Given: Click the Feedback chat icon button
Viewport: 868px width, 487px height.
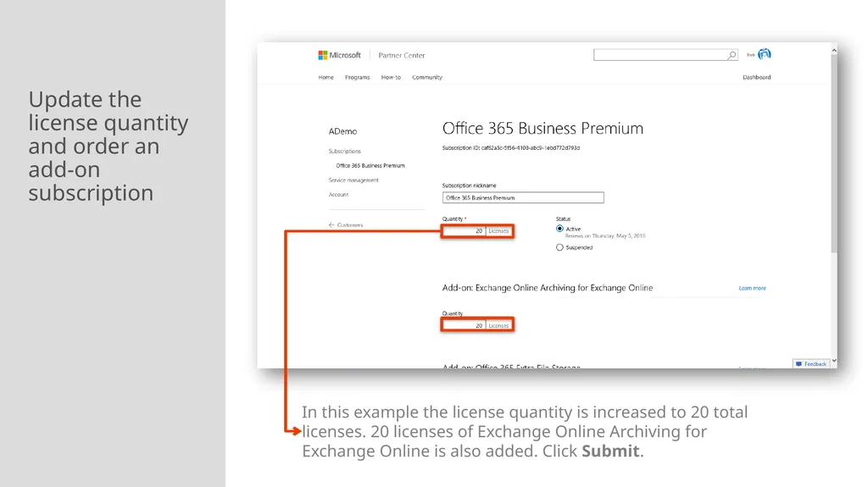Looking at the screenshot, I should [x=811, y=363].
